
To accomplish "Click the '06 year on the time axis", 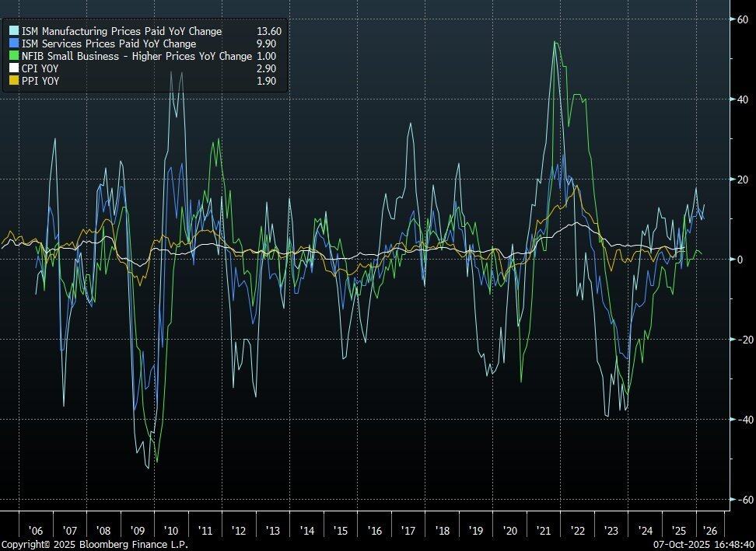I will coord(35,530).
